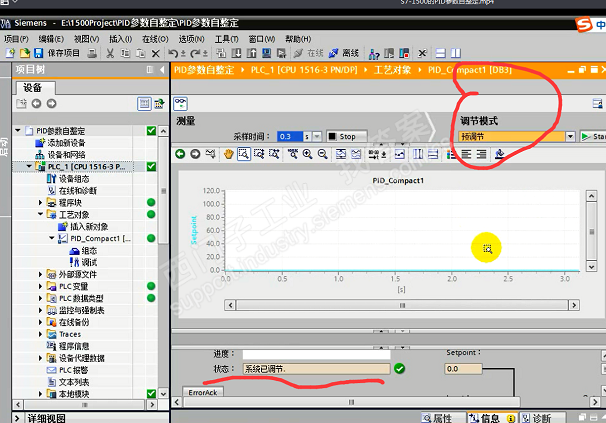The width and height of the screenshot is (606, 423).
Task: Click the sampling time 0.3 field
Action: (x=289, y=136)
